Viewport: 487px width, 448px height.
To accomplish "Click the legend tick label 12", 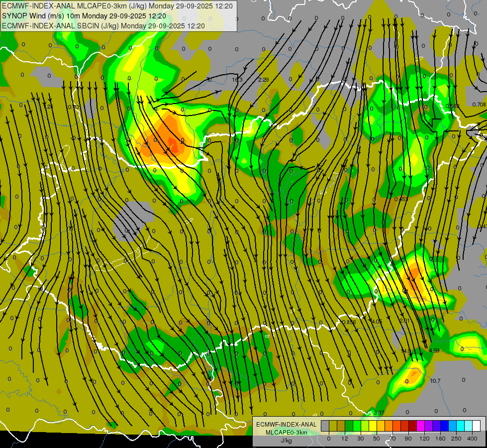I will point(345,439).
